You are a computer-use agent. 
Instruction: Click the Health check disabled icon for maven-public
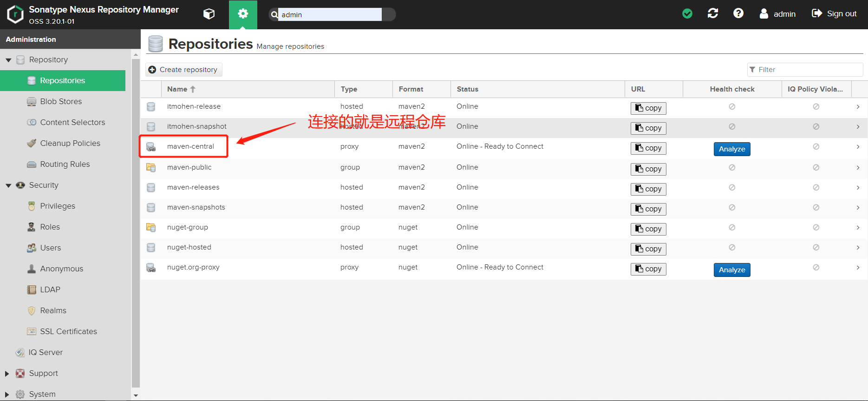(x=732, y=167)
